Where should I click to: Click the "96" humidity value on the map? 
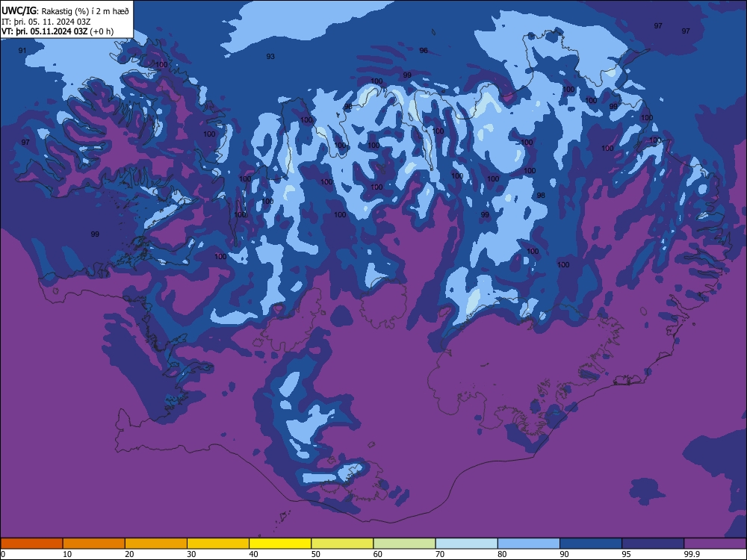(x=424, y=51)
